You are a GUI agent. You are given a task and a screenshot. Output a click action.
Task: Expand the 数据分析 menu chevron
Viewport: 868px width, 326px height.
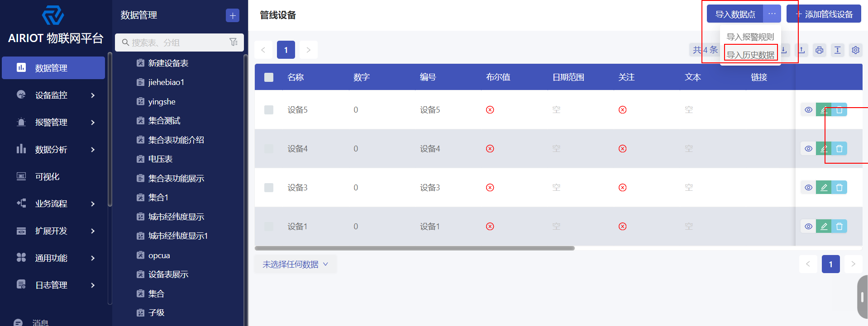click(x=93, y=150)
